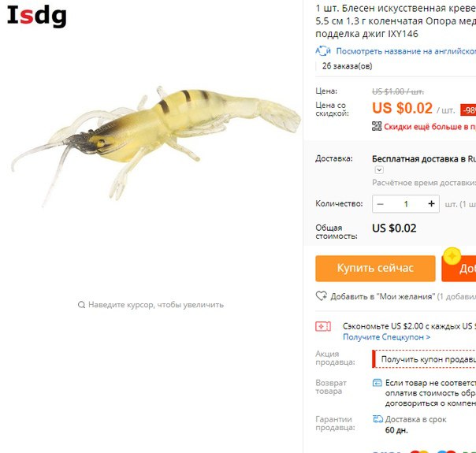The width and height of the screenshot is (476, 453).
Task: Click the magnifier icon under the product image
Action: [81, 305]
